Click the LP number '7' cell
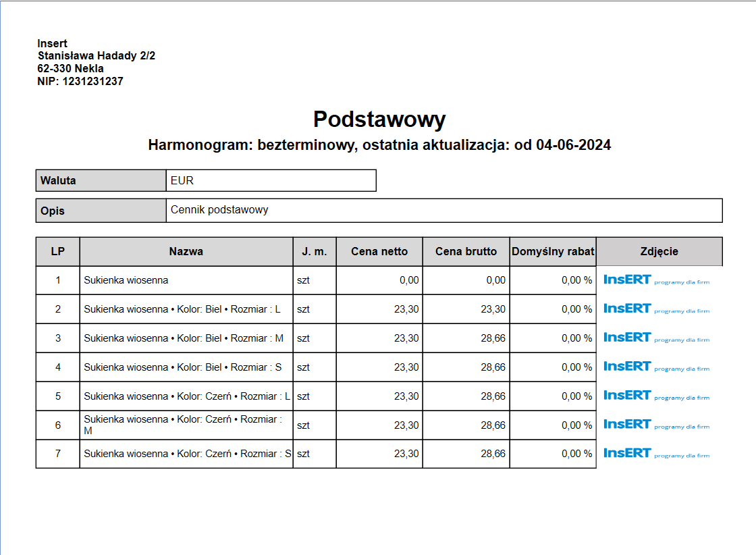The height and width of the screenshot is (555, 756). (x=58, y=453)
